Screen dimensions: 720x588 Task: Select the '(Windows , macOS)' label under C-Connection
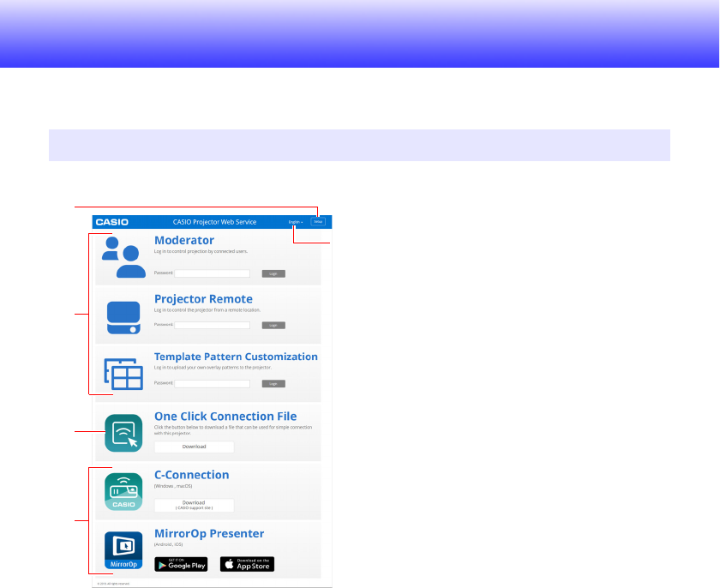pos(173,486)
